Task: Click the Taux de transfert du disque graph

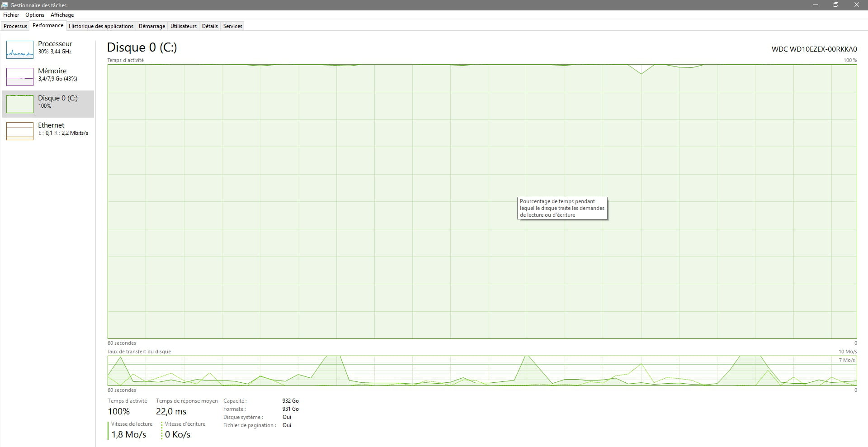Action: pos(482,371)
